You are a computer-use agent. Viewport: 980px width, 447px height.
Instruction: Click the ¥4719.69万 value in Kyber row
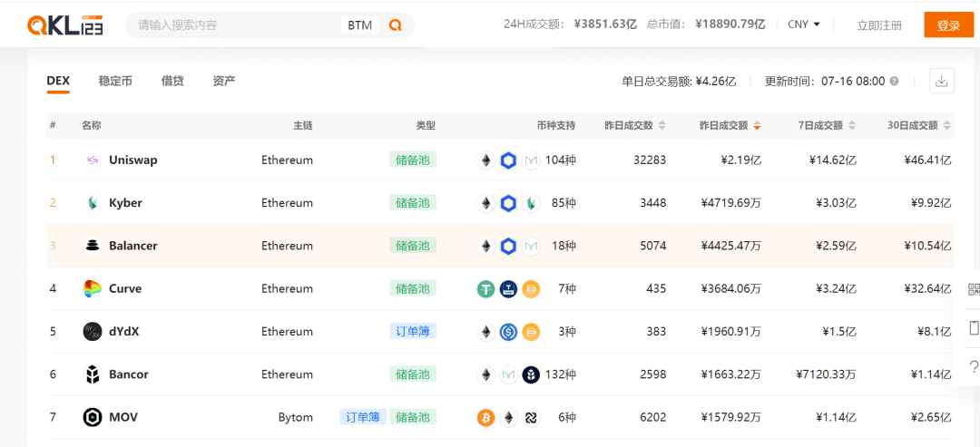click(731, 203)
